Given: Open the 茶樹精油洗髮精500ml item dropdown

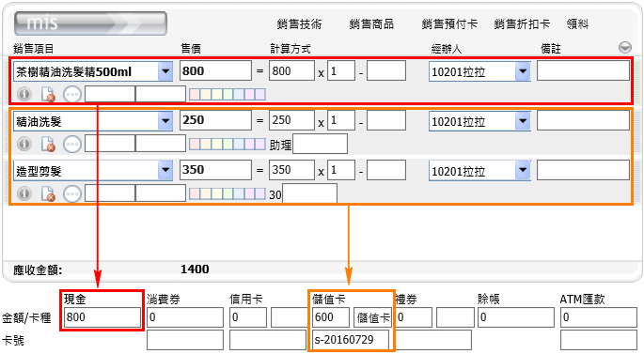Looking at the screenshot, I should (165, 71).
